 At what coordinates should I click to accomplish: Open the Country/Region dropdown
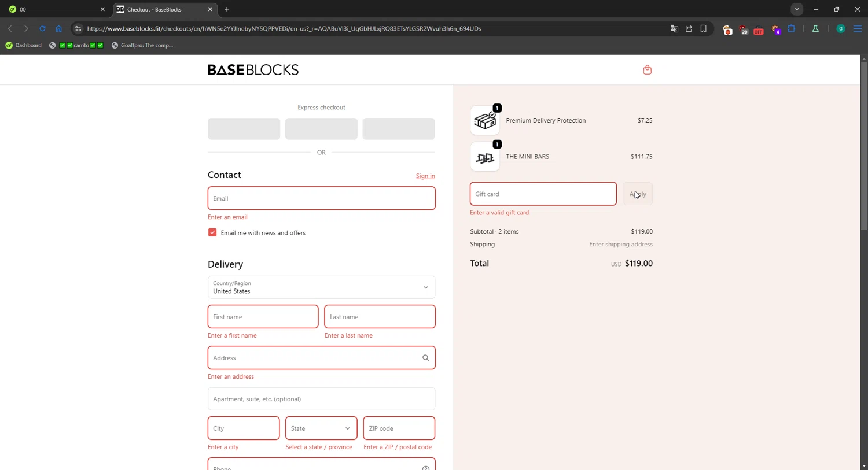[321, 287]
